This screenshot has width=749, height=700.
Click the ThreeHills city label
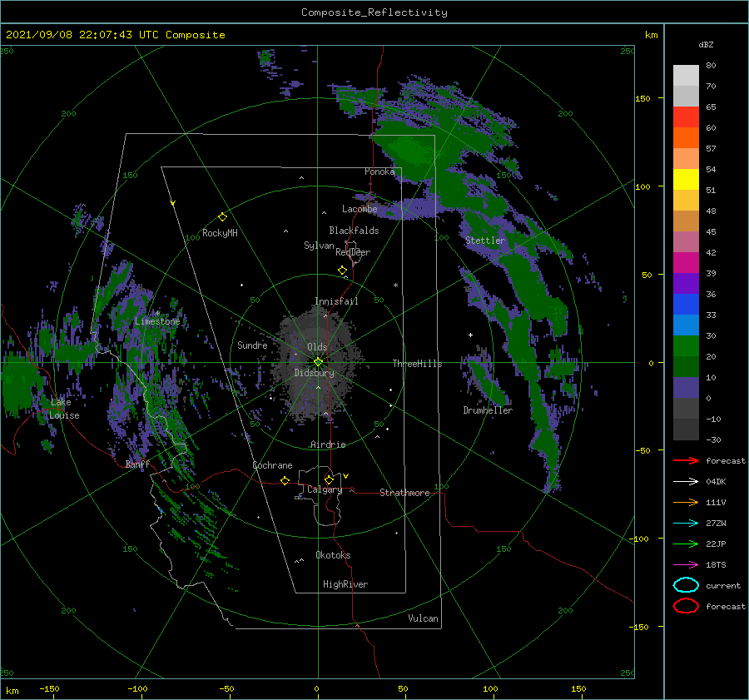[417, 364]
